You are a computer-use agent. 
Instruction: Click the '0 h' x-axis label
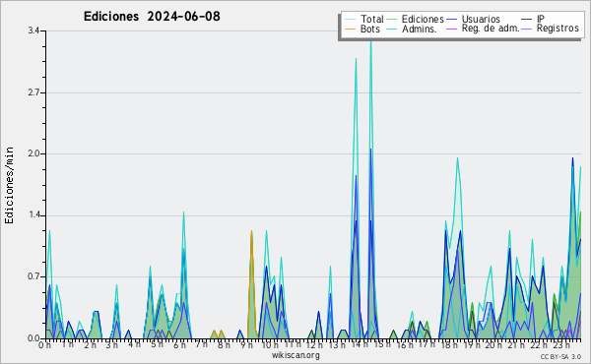pyautogui.click(x=44, y=345)
